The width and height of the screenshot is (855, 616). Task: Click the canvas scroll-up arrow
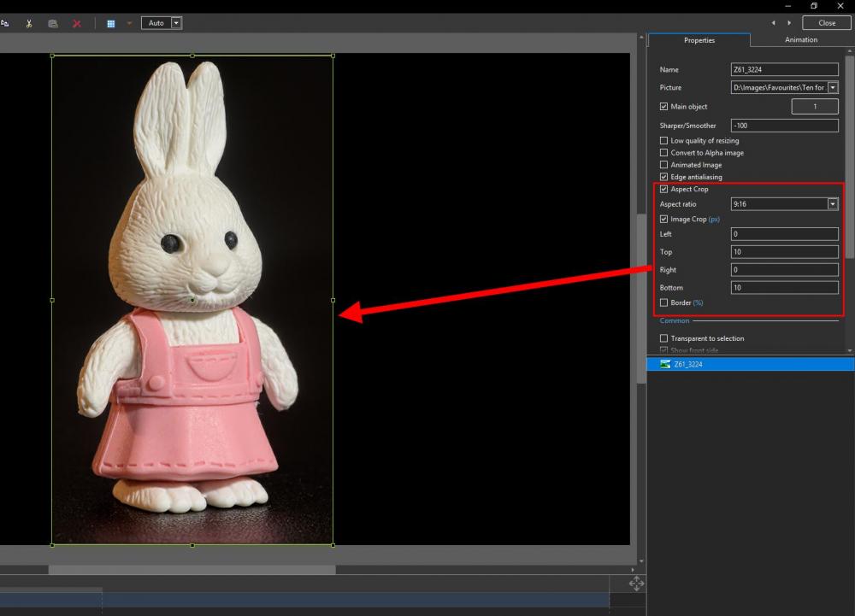pyautogui.click(x=641, y=38)
